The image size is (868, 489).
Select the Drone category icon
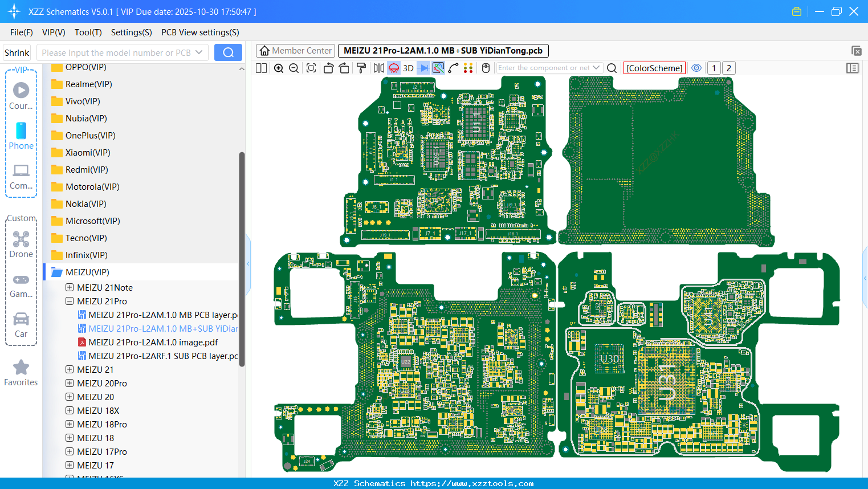(21, 244)
